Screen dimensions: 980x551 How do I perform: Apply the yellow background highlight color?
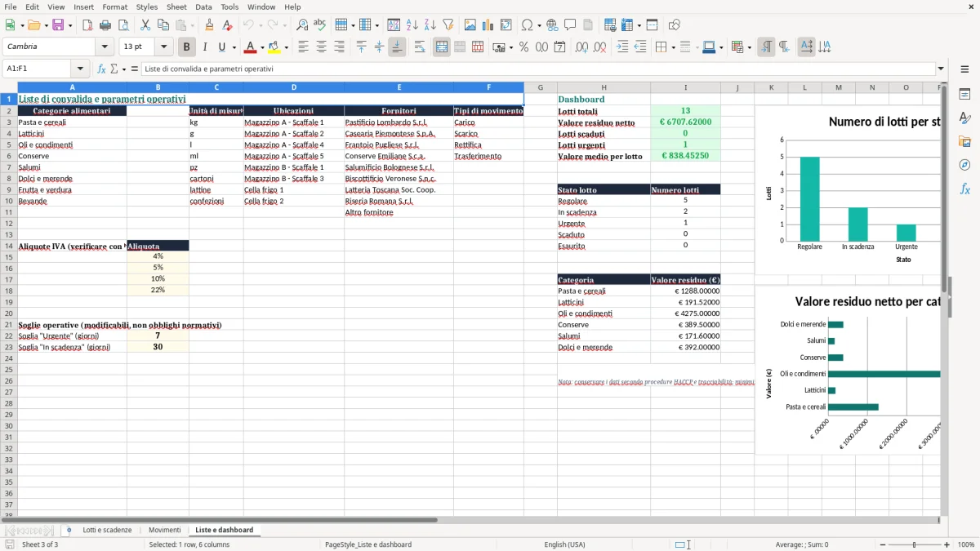click(x=274, y=47)
